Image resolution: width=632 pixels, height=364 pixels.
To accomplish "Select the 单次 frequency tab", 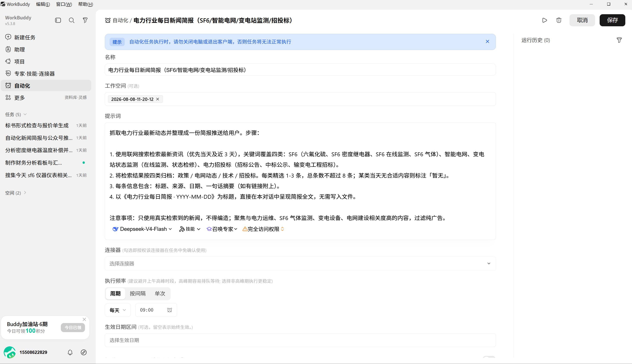I will click(160, 294).
